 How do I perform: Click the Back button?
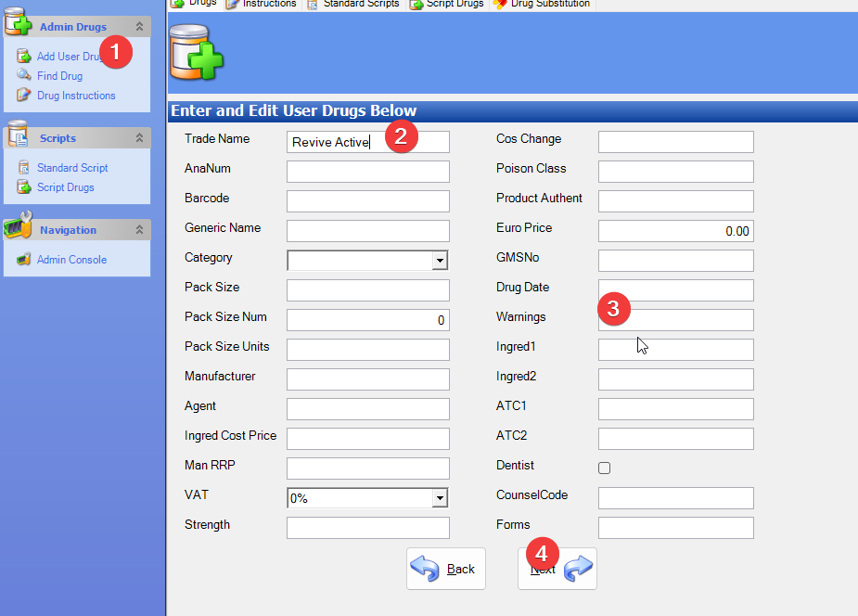tap(445, 569)
